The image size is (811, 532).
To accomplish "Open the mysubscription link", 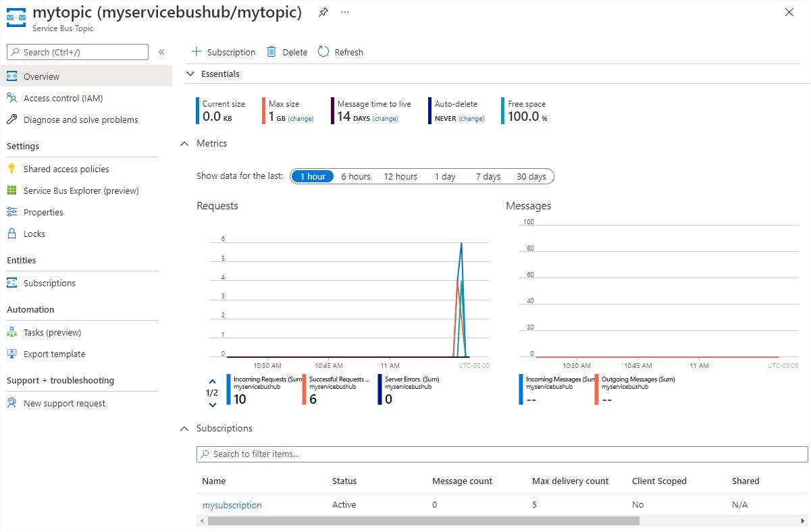I will (232, 505).
